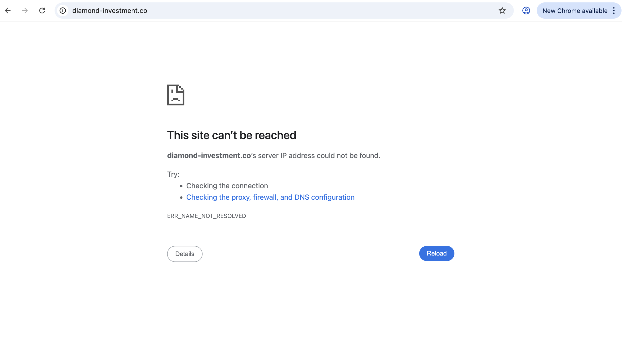Click the back navigation arrow
The height and width of the screenshot is (364, 622).
[8, 11]
